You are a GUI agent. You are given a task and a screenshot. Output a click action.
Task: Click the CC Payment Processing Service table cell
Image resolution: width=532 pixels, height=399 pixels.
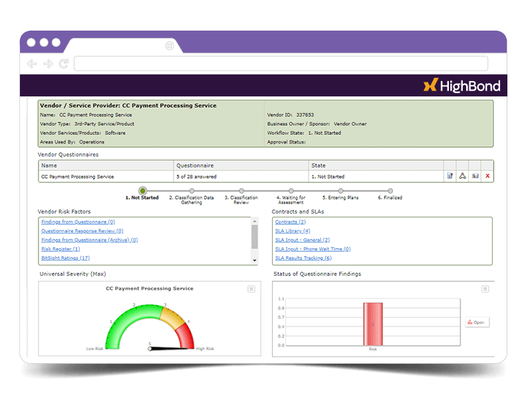pos(106,176)
